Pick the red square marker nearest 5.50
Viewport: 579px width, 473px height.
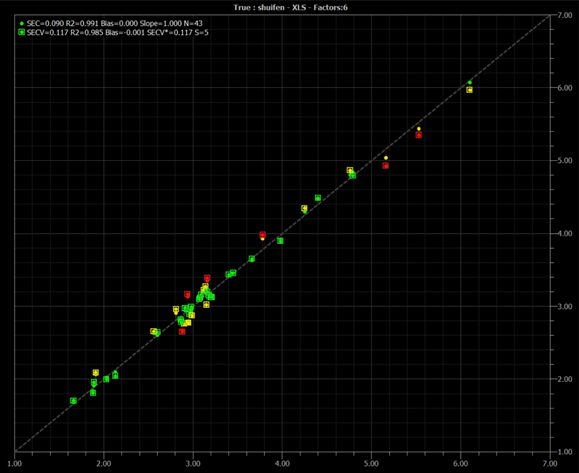418,135
